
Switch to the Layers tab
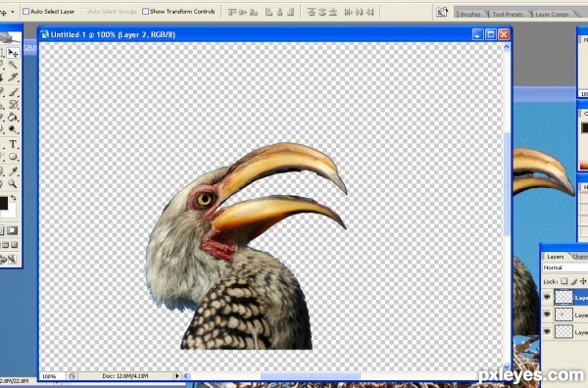pos(556,257)
